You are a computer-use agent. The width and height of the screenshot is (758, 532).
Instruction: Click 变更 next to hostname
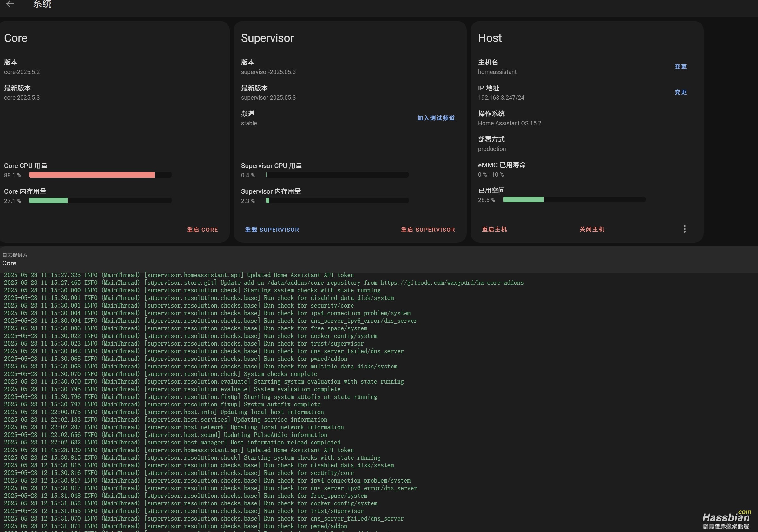680,67
